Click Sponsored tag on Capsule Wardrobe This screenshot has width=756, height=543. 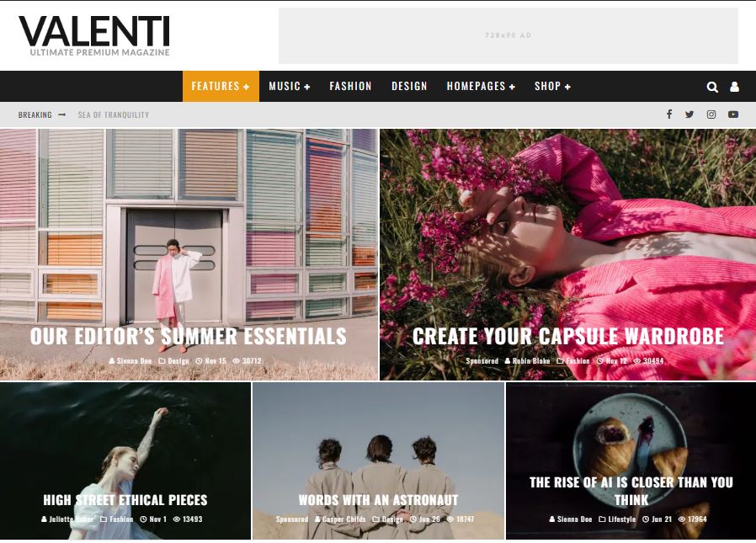482,360
